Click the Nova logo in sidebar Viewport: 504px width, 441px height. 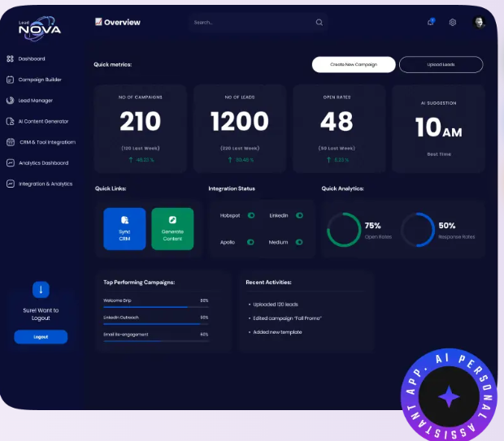(40, 30)
